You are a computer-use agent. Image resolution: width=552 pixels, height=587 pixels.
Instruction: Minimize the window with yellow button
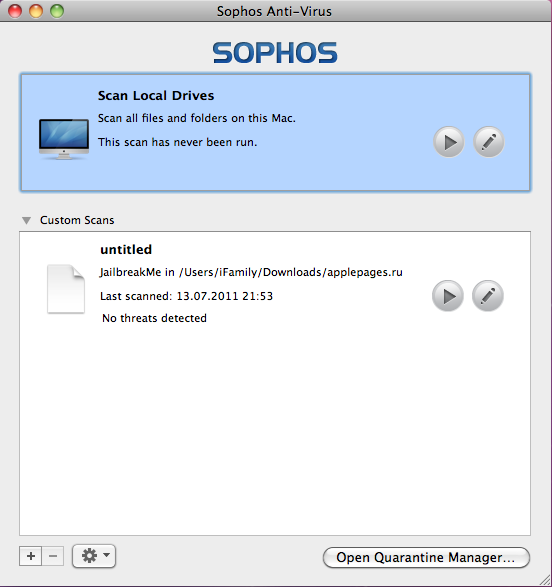click(x=36, y=11)
